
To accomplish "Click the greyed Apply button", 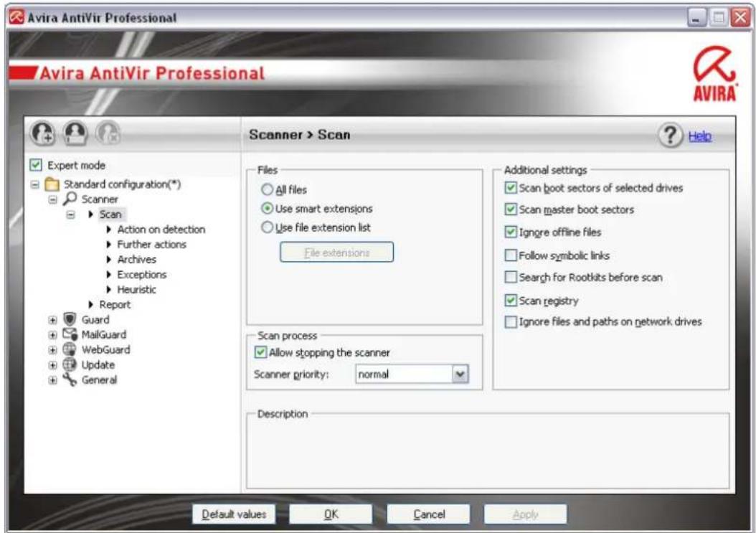I will [x=526, y=514].
